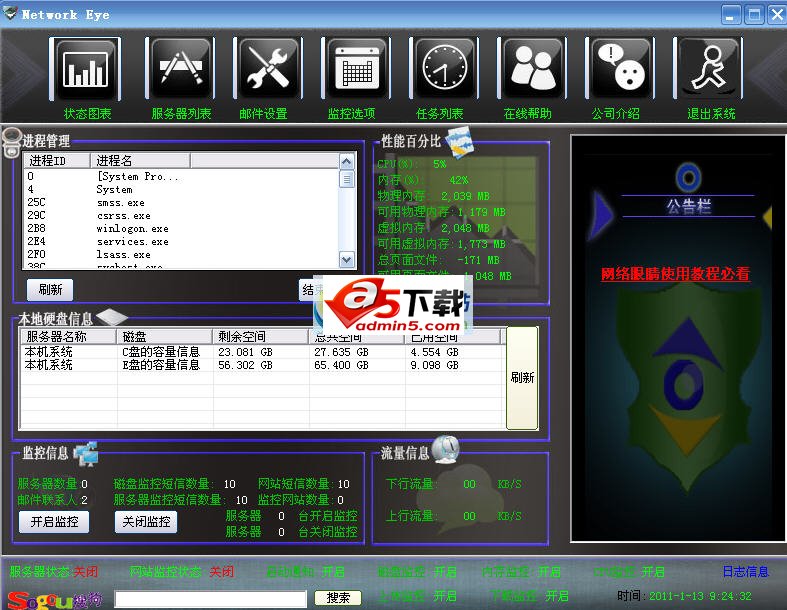Viewport: 787px width, 610px height.
Task: Click the 磁盘监控短信数量: 10 label
Action: tap(175, 483)
